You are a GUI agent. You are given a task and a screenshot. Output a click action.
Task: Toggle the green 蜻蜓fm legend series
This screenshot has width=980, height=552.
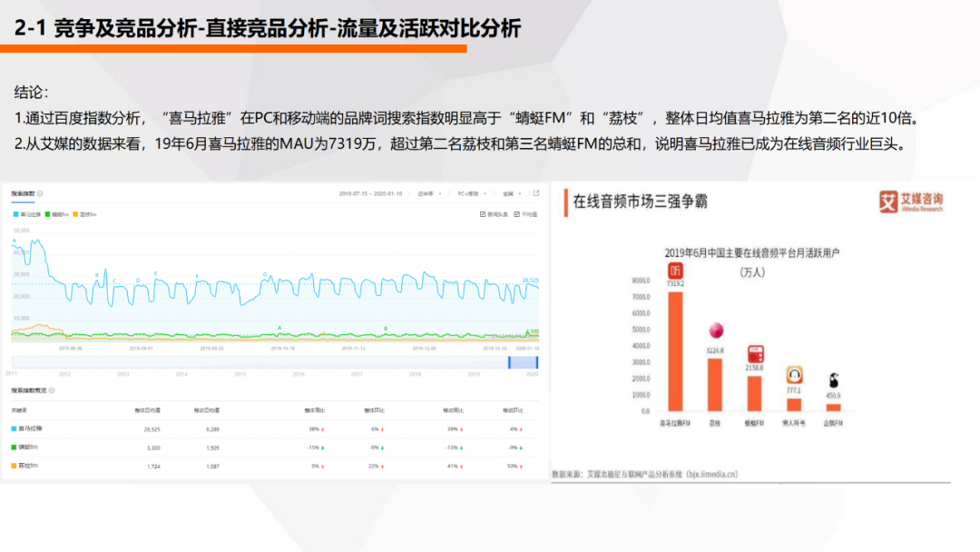[57, 214]
